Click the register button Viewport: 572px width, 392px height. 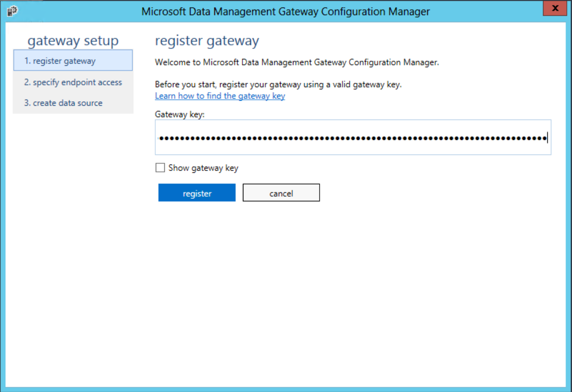(x=197, y=193)
